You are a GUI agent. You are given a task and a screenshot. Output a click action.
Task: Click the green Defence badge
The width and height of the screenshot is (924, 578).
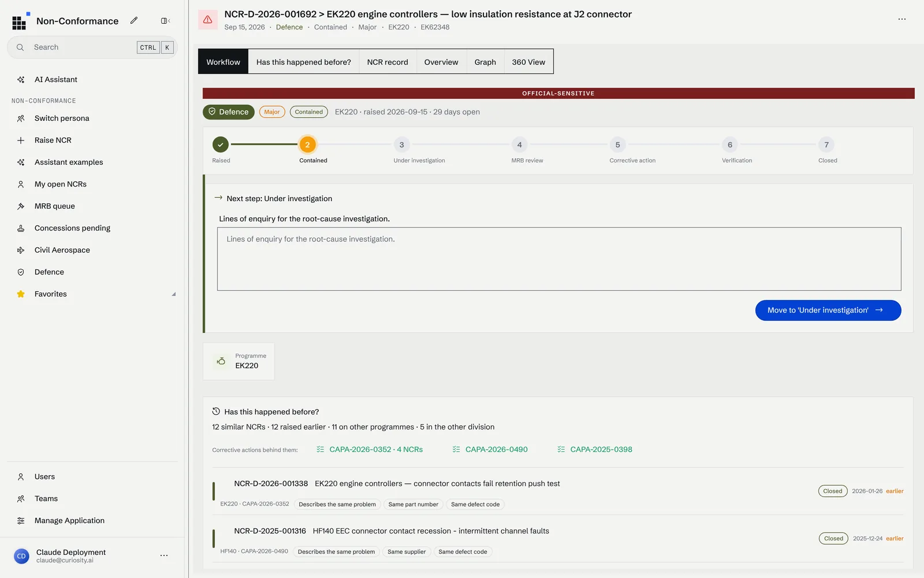pyautogui.click(x=229, y=112)
